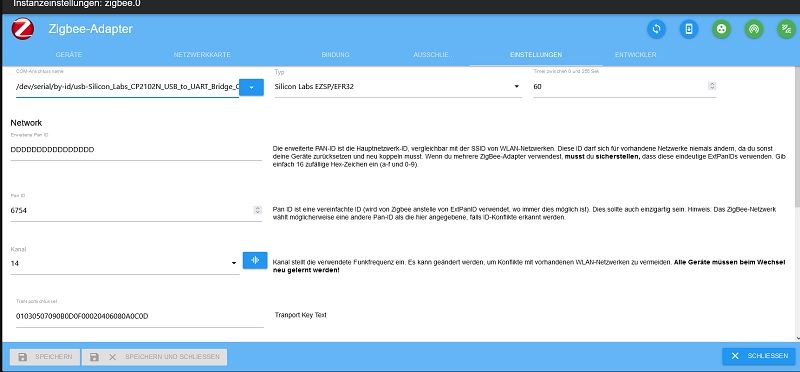The height and width of the screenshot is (372, 800).
Task: Expand the Typ Silicon Labs EZSP dropdown
Action: [398, 87]
